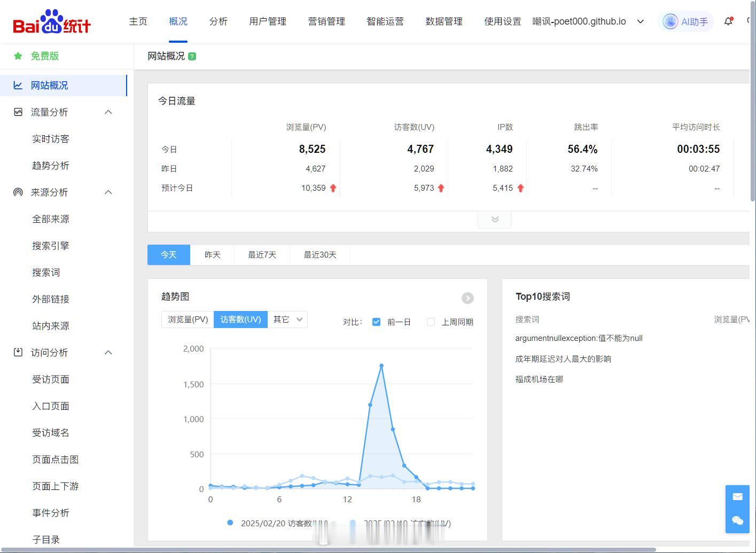Collapse the 访问分析 section chevron
The width and height of the screenshot is (756, 553).
(x=108, y=352)
